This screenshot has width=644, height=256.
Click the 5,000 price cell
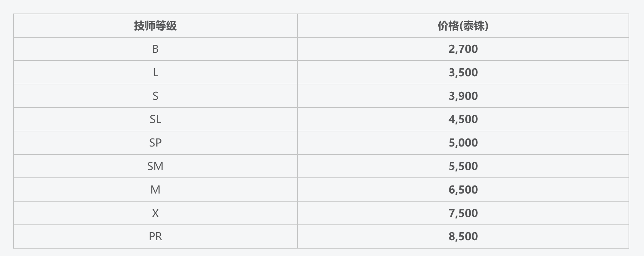[x=463, y=143]
